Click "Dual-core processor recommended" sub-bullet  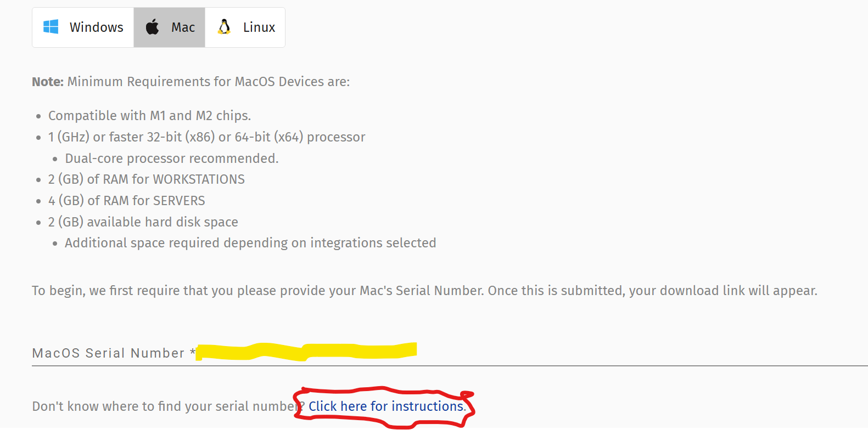click(x=172, y=159)
